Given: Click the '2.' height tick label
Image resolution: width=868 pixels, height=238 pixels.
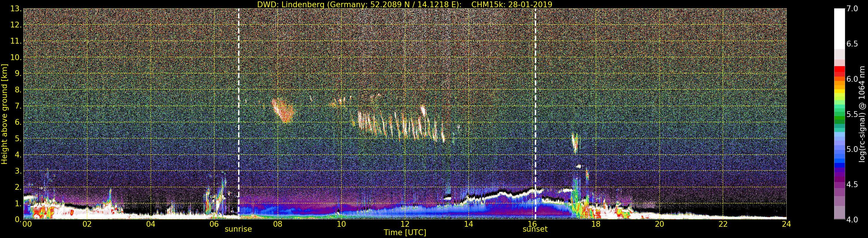Looking at the screenshot, I should (x=18, y=187).
